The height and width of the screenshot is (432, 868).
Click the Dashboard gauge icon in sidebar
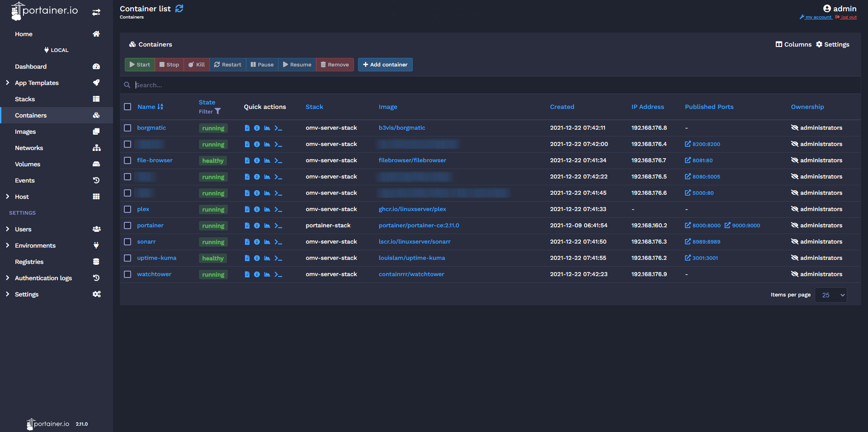tap(96, 66)
